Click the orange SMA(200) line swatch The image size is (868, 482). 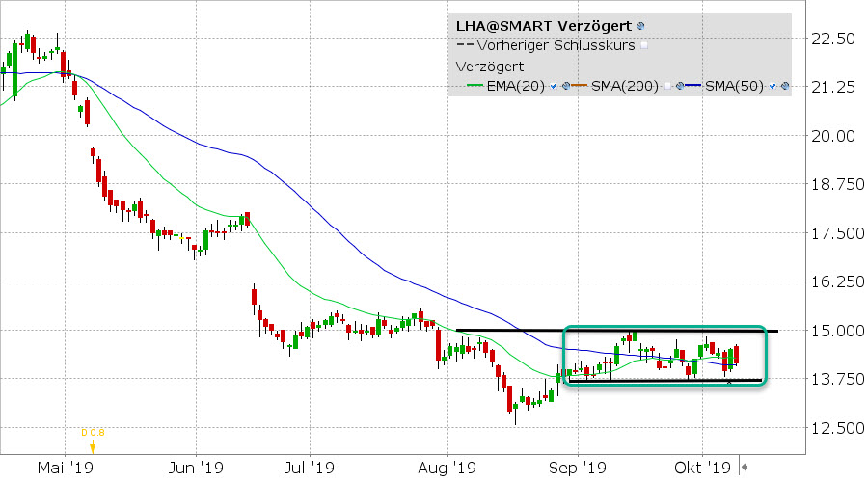pos(579,85)
